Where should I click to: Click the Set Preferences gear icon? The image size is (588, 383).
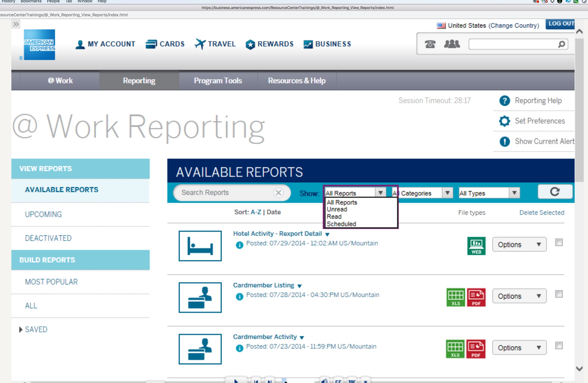pos(504,121)
